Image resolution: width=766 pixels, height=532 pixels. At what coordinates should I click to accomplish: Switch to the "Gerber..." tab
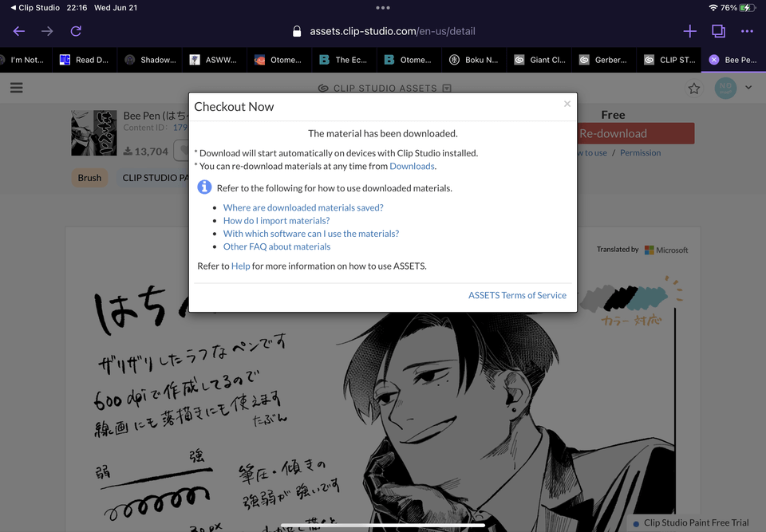coord(604,60)
